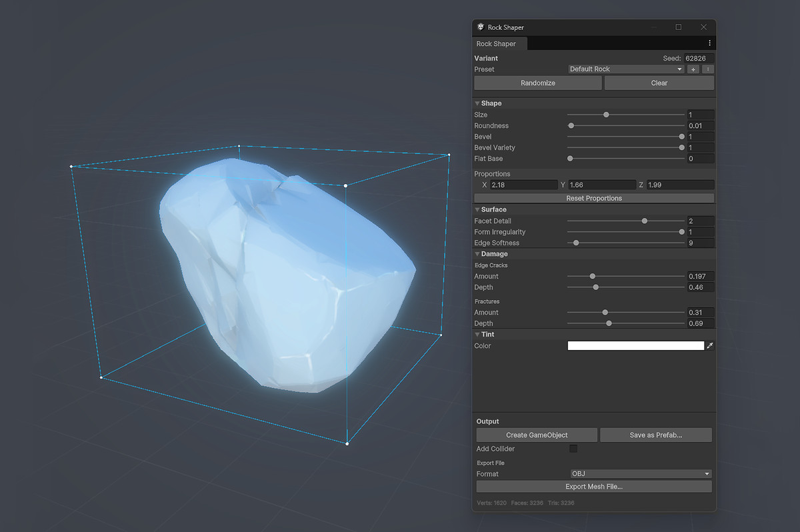Click the 'Output' heading text
Viewport: 800px width, 532px height.
(487, 421)
